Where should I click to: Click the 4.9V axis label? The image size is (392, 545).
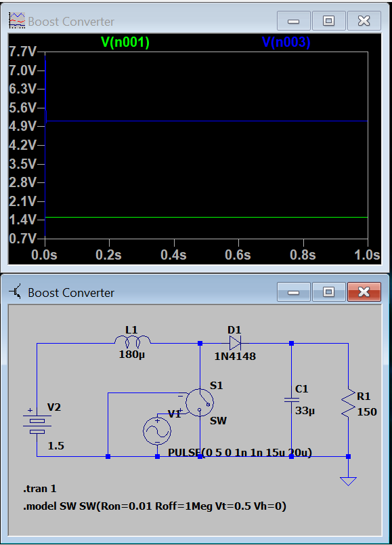tap(22, 126)
